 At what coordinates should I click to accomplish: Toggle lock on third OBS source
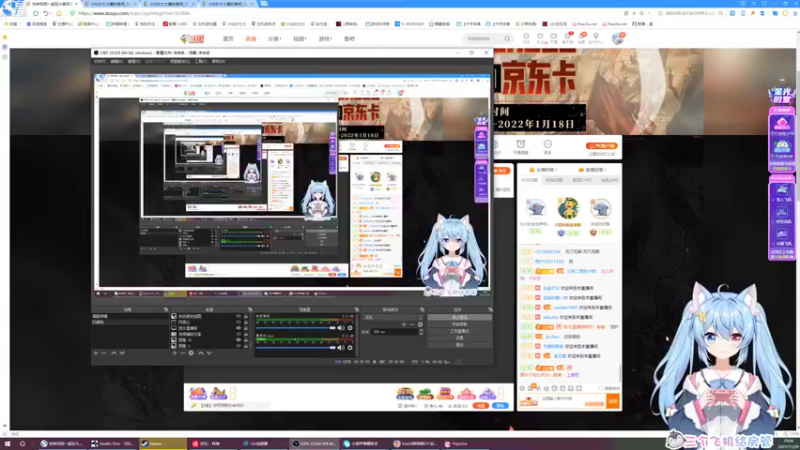click(x=246, y=328)
